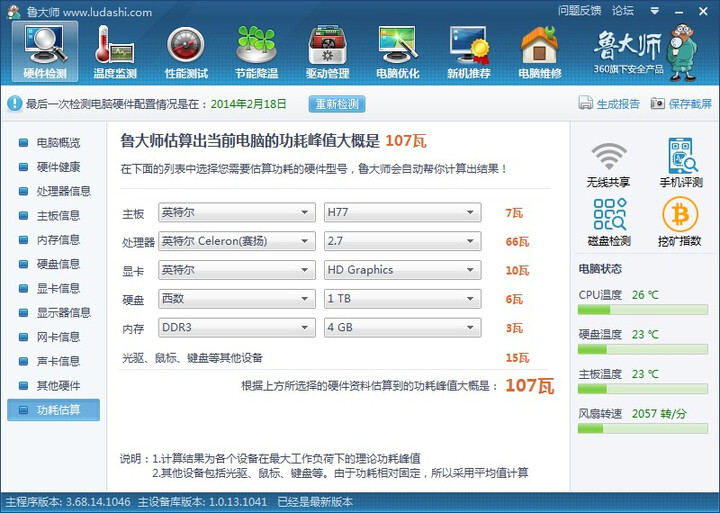Image resolution: width=720 pixels, height=513 pixels.
Task: Click the date 2014年2月18日
Action: 248,104
